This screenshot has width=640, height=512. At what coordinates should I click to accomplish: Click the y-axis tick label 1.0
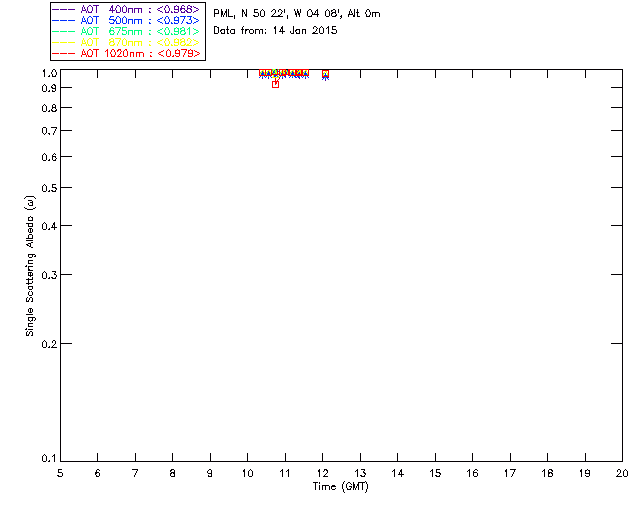coord(49,73)
